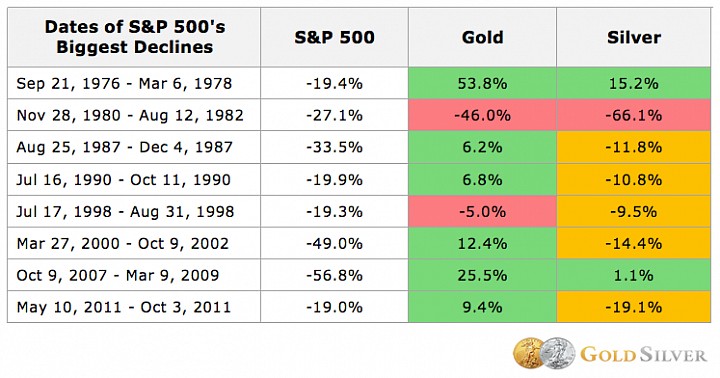Select the Silver column header
Image resolution: width=720 pixels, height=378 pixels.
(x=634, y=37)
